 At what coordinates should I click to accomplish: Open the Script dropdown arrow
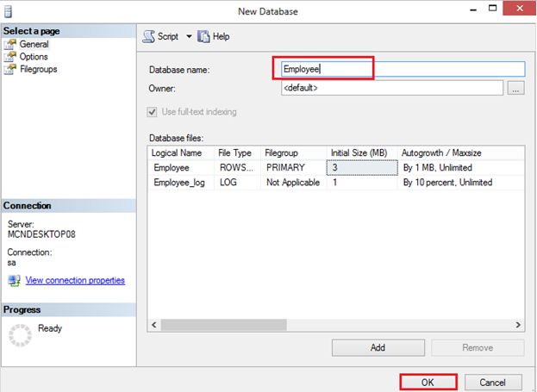point(189,36)
